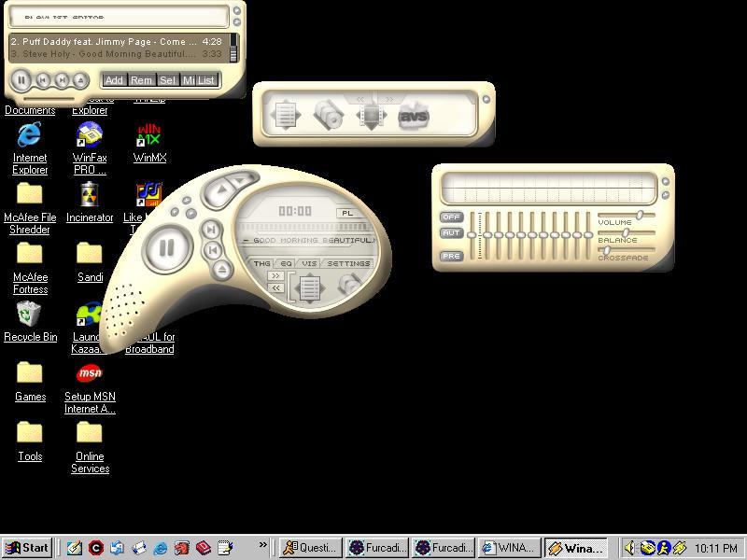
Task: Open the playlist via PL button
Action: tap(347, 213)
